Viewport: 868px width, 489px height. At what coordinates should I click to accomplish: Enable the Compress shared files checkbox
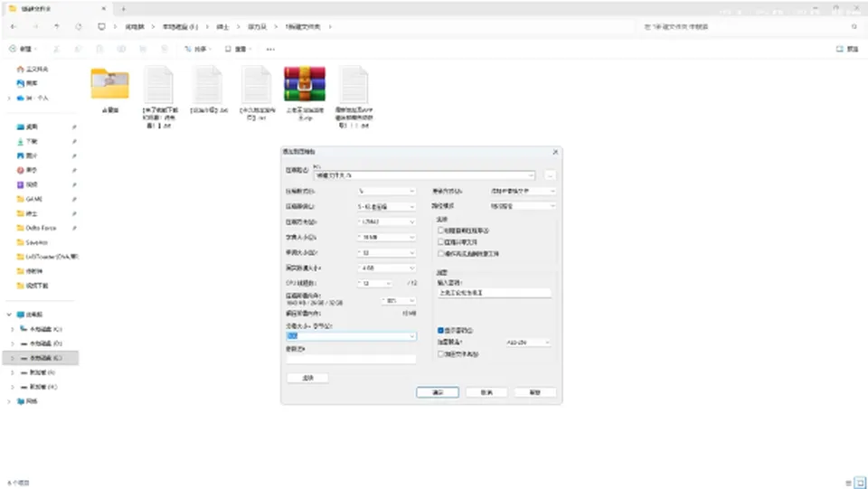pos(441,241)
